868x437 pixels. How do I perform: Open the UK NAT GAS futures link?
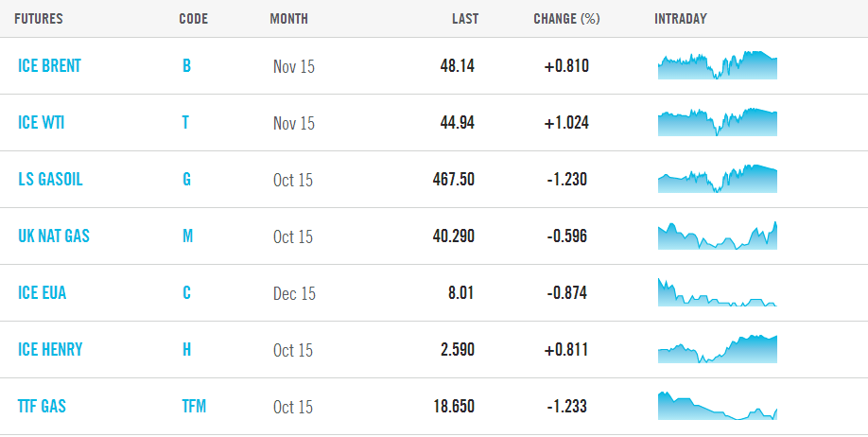click(x=54, y=236)
